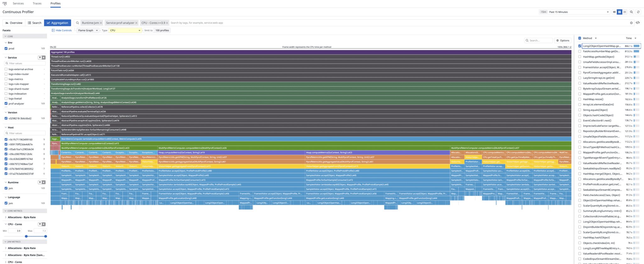644x264 pixels.
Task: Refresh data using the refresh icon
Action: tap(638, 12)
